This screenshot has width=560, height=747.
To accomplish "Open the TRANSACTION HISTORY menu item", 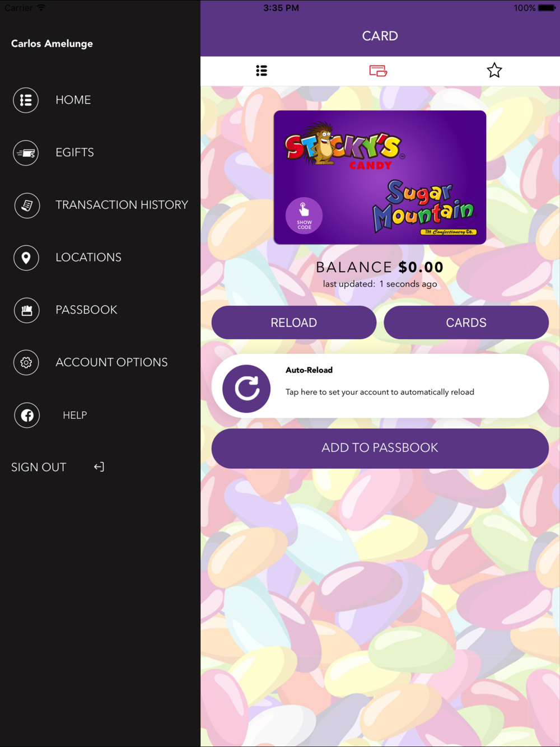I will [122, 205].
